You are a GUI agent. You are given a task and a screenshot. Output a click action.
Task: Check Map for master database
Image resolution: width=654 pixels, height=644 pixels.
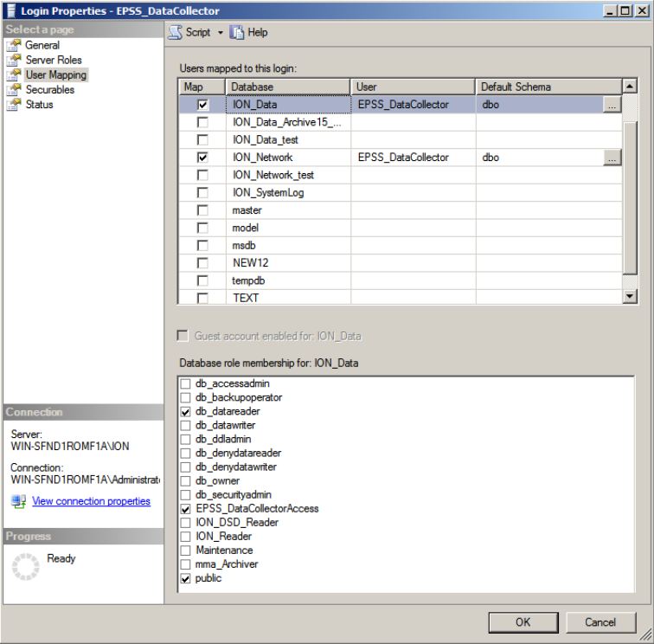click(202, 210)
